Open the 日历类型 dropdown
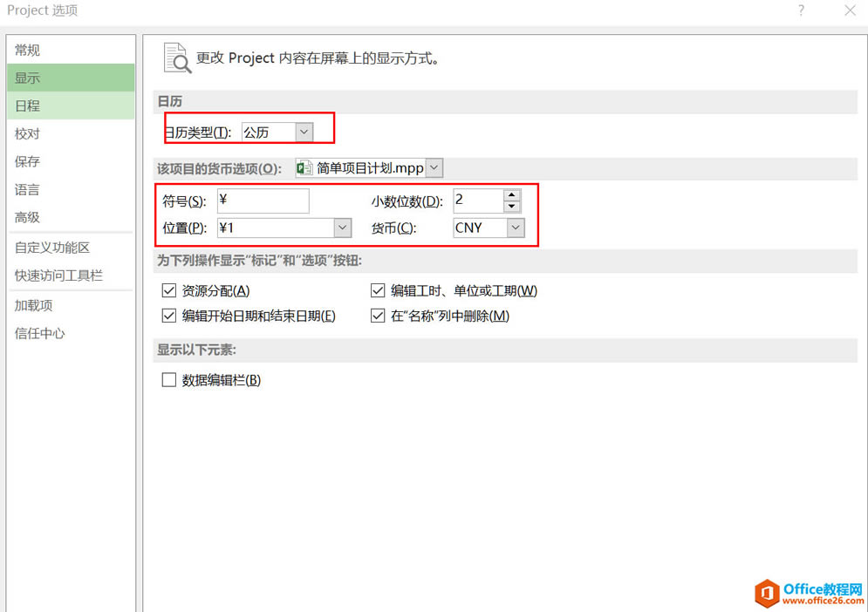The width and height of the screenshot is (868, 612). coord(304,130)
